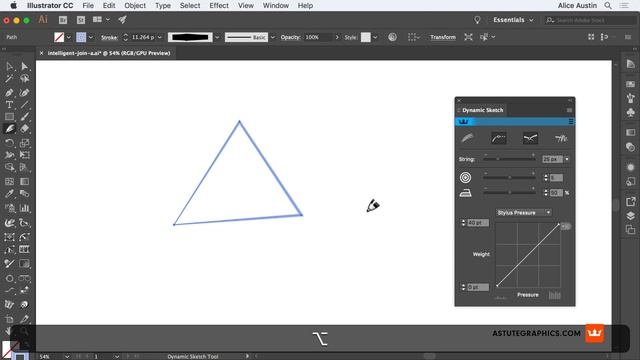
Task: Toggle third sketch mode button with crossing paths
Action: (x=530, y=138)
